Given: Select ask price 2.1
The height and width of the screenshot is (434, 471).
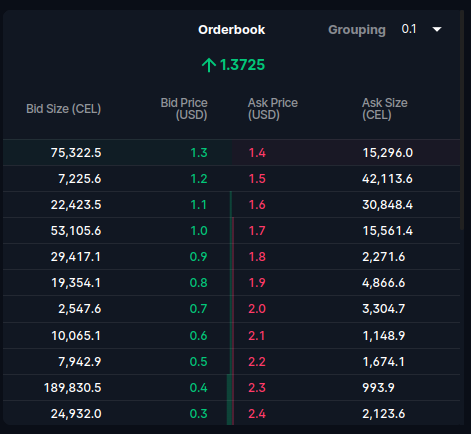Looking at the screenshot, I should pos(257,335).
